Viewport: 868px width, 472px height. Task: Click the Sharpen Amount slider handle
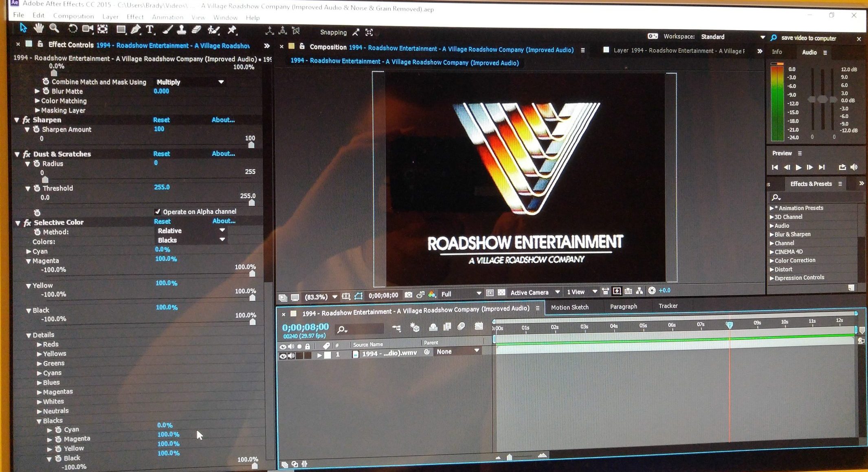[251, 145]
